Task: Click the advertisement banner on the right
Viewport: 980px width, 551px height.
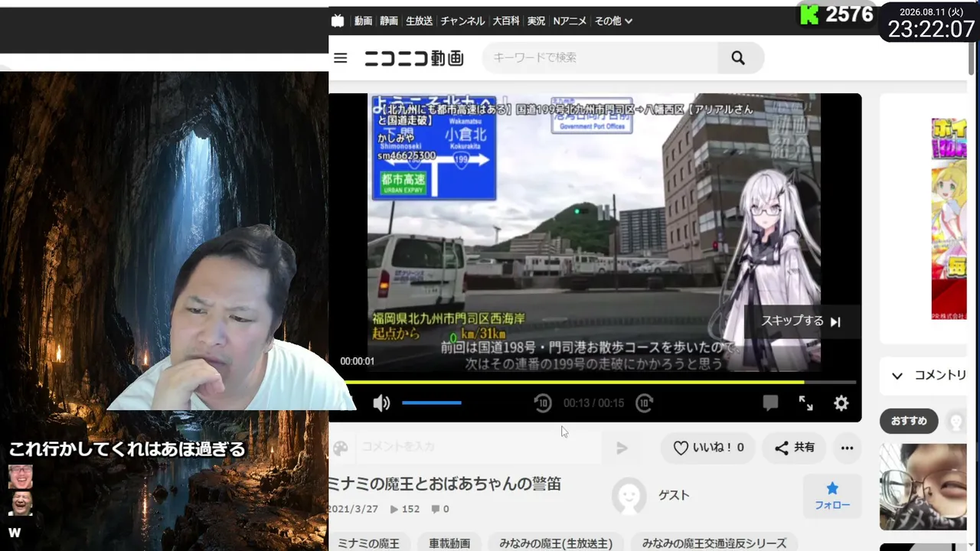Action: [949, 218]
